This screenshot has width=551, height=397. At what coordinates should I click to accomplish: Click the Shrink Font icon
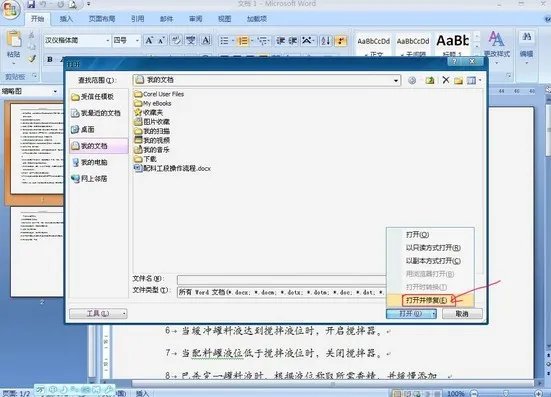click(x=161, y=41)
